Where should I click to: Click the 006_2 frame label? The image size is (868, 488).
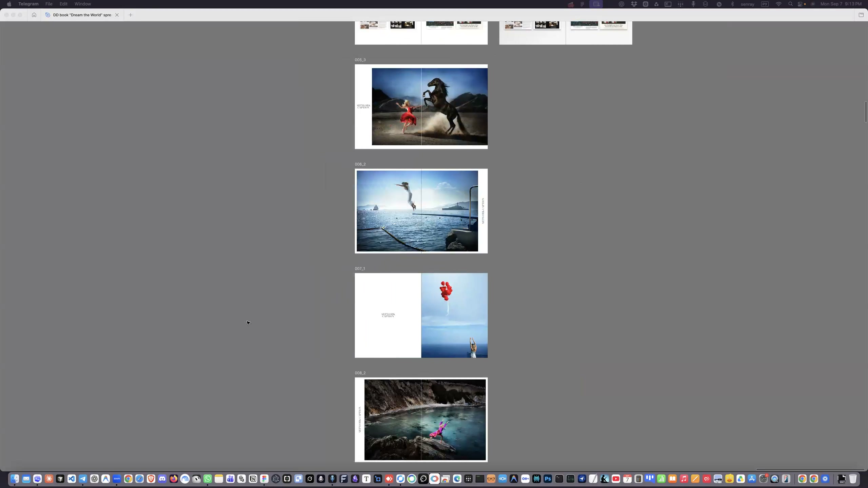pyautogui.click(x=360, y=164)
